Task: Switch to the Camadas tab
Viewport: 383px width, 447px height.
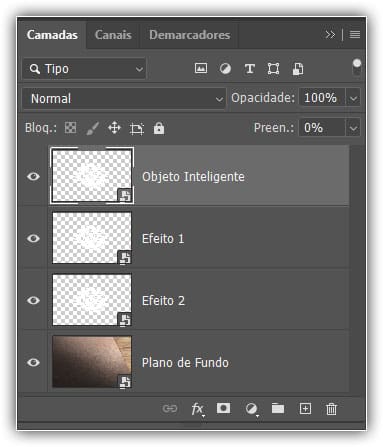Action: tap(52, 35)
